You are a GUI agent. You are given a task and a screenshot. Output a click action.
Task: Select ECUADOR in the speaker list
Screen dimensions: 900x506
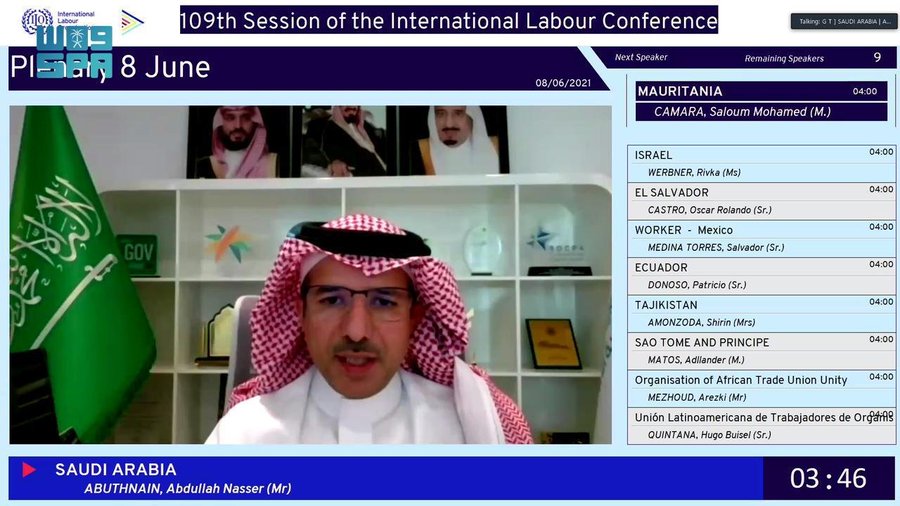pyautogui.click(x=661, y=267)
